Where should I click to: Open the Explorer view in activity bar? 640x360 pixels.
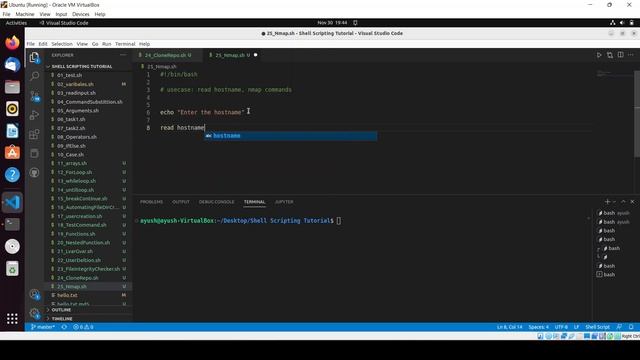tap(35, 58)
